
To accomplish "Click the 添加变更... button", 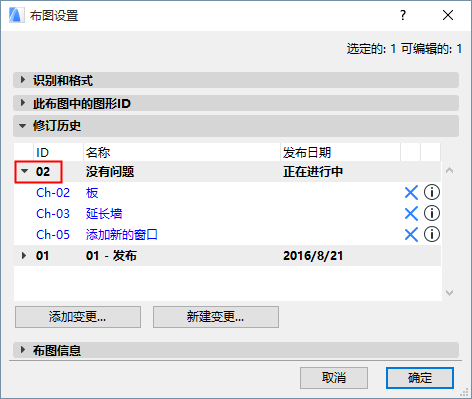I will tap(78, 317).
